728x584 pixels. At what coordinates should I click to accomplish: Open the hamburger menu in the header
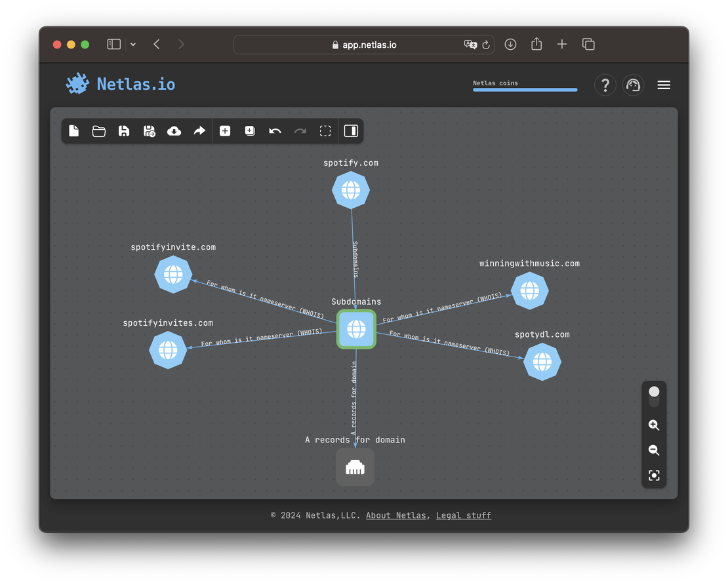(x=664, y=85)
